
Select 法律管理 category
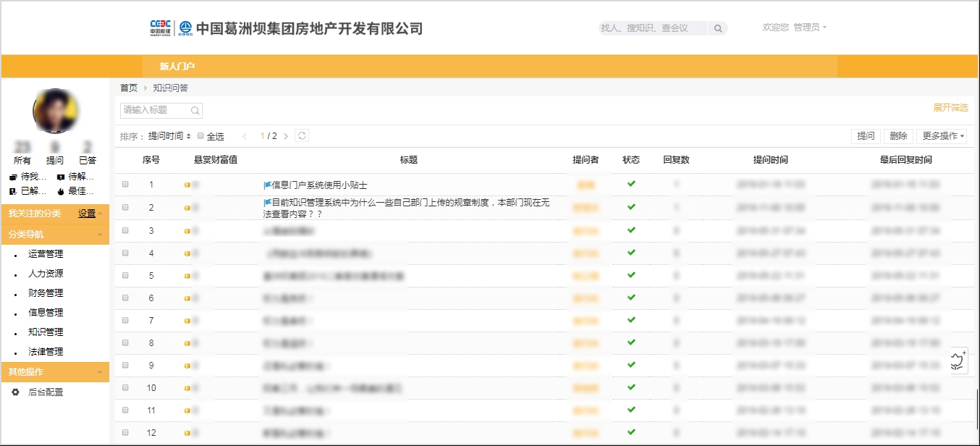pos(46,352)
